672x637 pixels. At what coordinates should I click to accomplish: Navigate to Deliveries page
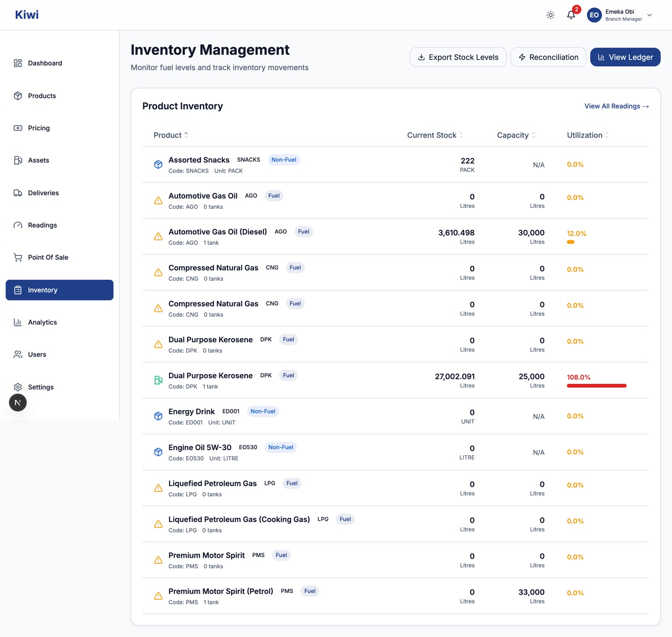click(x=59, y=193)
